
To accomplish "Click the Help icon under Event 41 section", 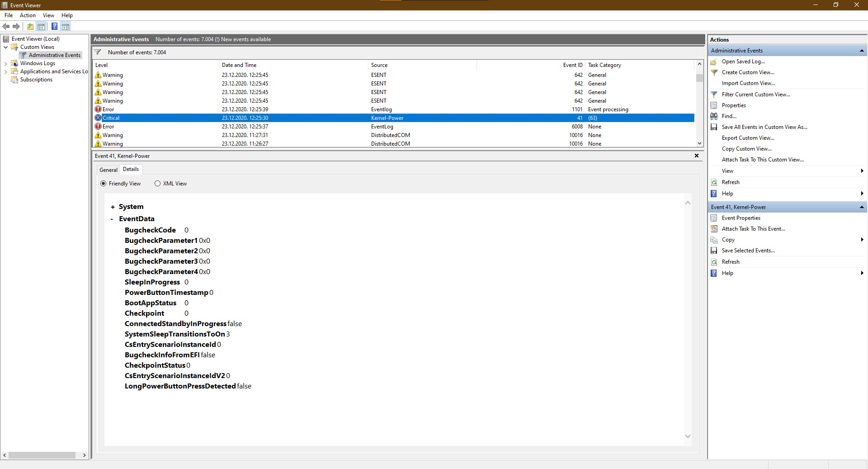I will (714, 273).
